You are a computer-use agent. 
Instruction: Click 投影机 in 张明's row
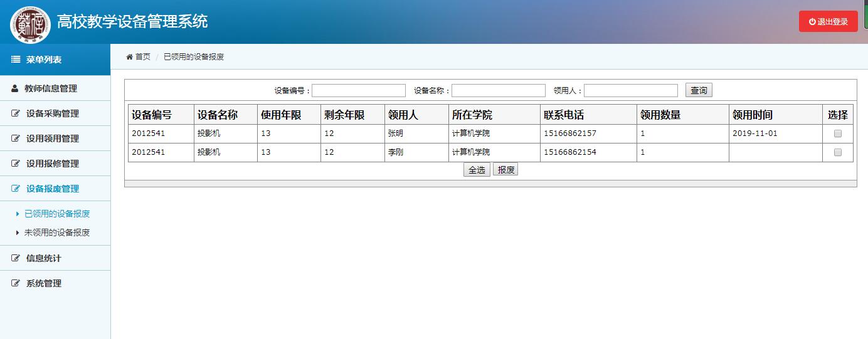[x=209, y=133]
